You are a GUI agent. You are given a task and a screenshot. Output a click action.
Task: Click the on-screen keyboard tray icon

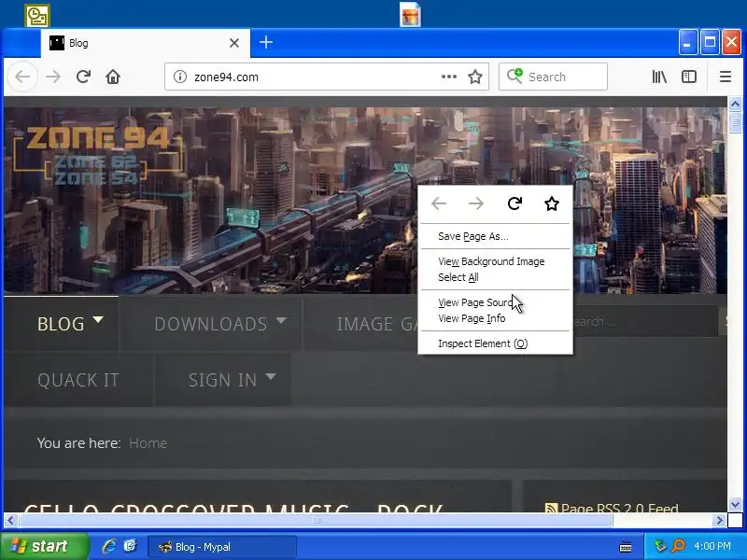coord(626,547)
